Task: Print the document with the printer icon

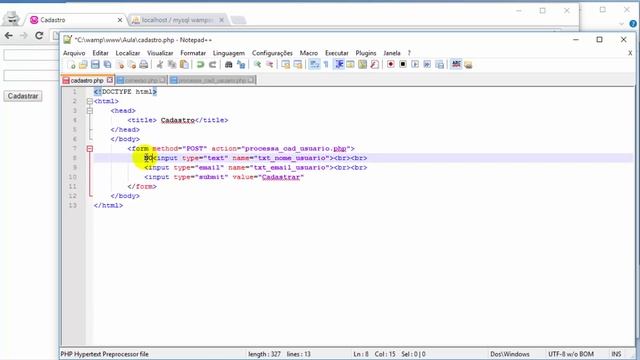Action: click(144, 64)
